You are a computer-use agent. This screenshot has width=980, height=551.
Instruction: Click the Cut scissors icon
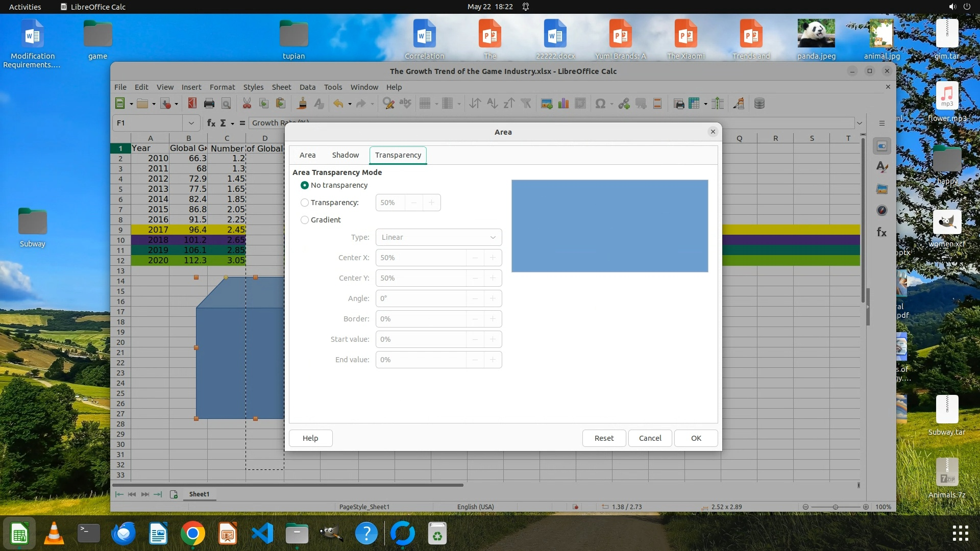(247, 104)
